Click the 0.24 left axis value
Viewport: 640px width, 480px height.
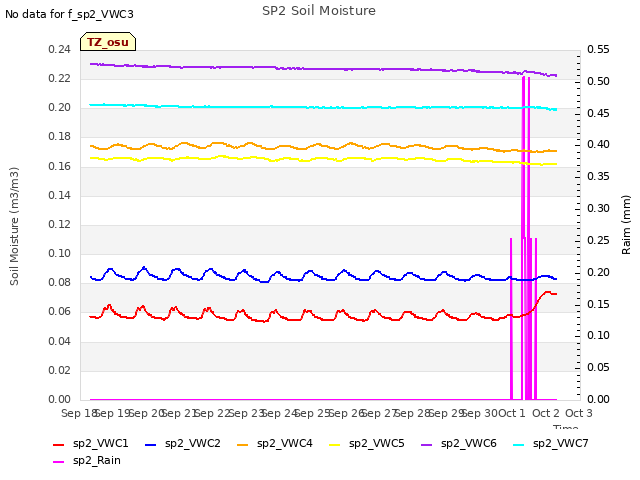pos(60,50)
